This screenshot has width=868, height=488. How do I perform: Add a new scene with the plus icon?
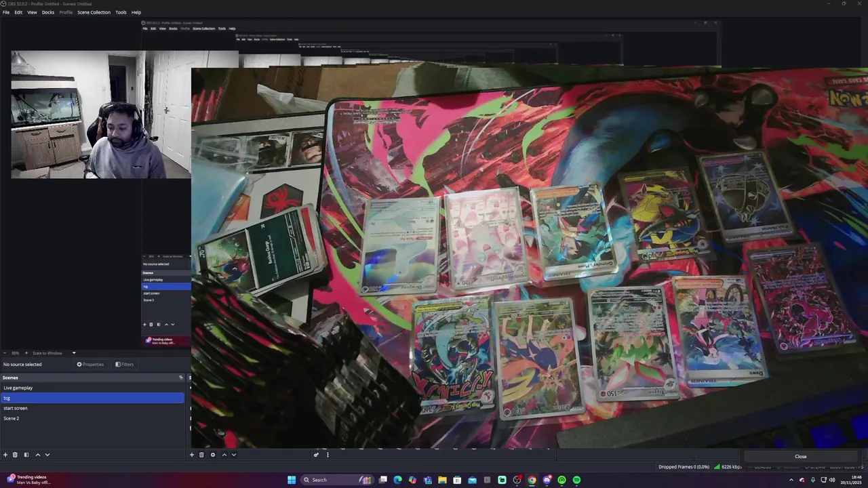pos(5,455)
